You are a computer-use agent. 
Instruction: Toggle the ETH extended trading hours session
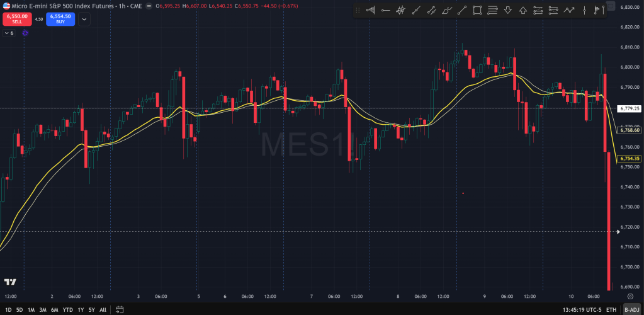tap(611, 309)
